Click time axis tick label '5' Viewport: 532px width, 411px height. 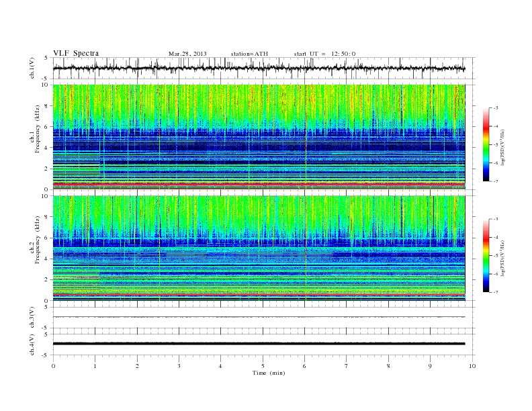tap(263, 366)
